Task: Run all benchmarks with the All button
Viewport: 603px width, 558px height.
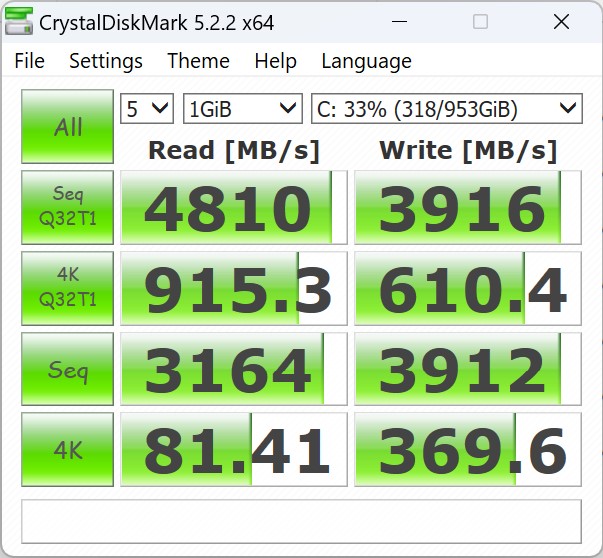Action: (x=67, y=127)
